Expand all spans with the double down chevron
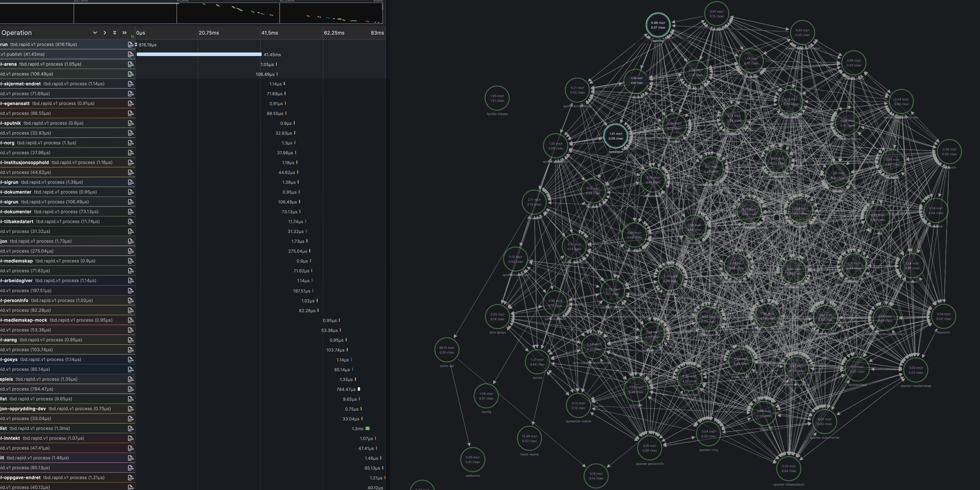 tap(114, 33)
